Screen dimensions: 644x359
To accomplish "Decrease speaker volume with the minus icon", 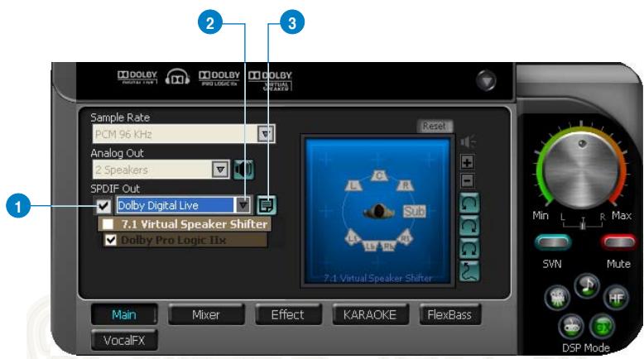I will [467, 181].
